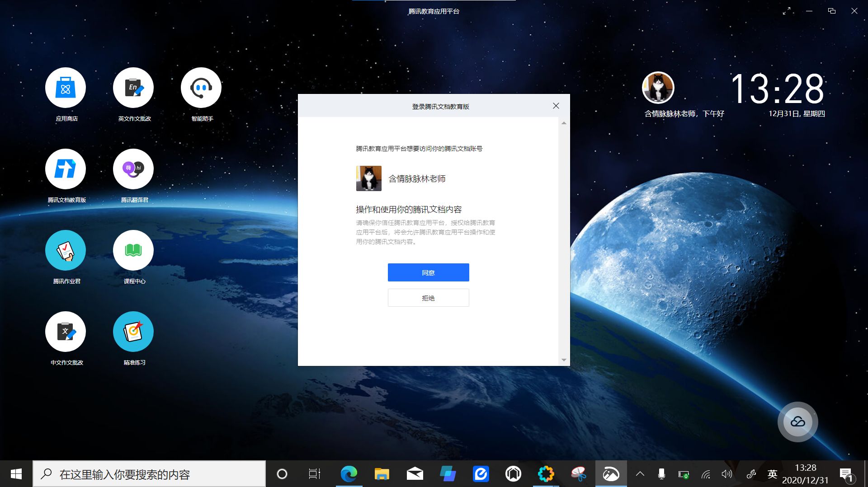Switch the 英 input language indicator
The width and height of the screenshot is (868, 487).
[x=772, y=474]
